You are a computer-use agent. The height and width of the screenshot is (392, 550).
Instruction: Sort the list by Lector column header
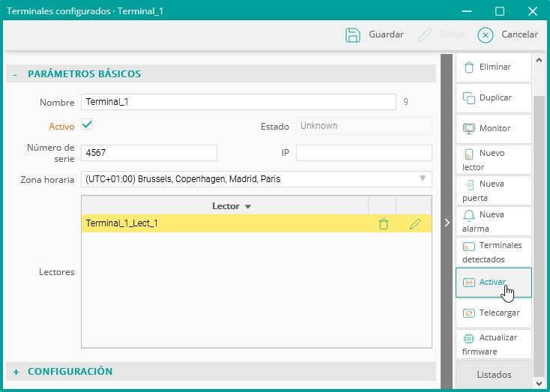click(x=231, y=205)
